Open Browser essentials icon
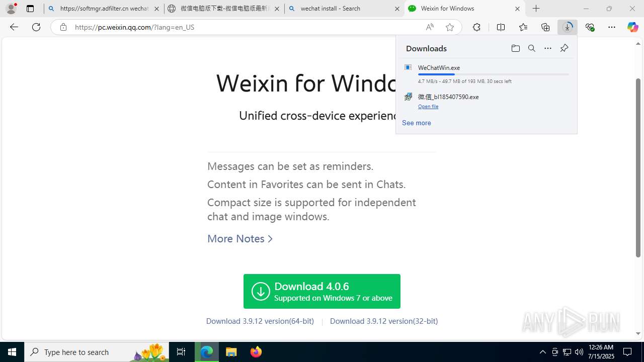 coord(590,27)
